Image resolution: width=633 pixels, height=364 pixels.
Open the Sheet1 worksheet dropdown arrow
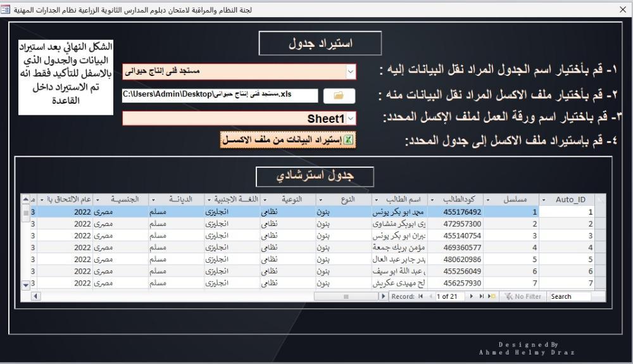[x=351, y=118]
